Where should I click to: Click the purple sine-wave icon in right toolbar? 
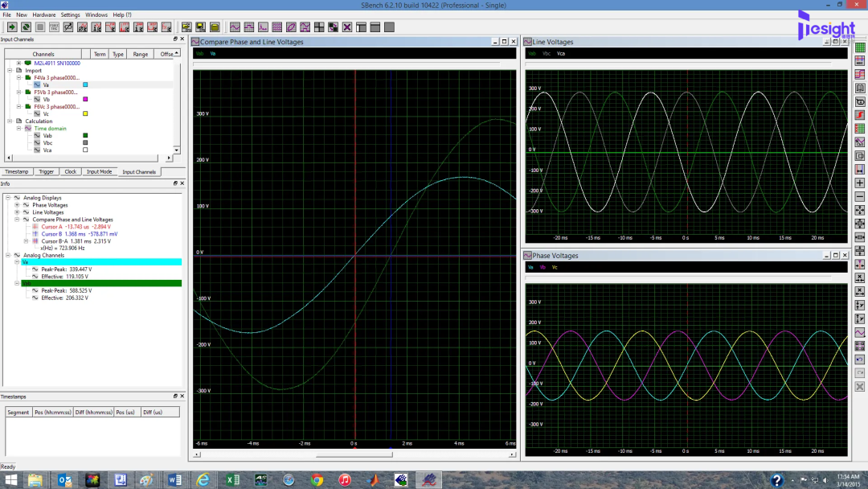tap(860, 332)
